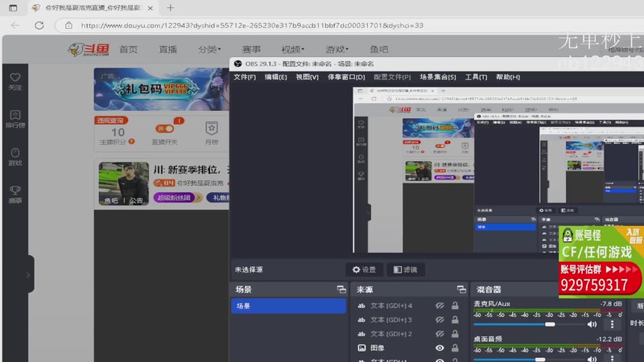
Task: Click the question mark next to 主播积分
Action: click(131, 142)
